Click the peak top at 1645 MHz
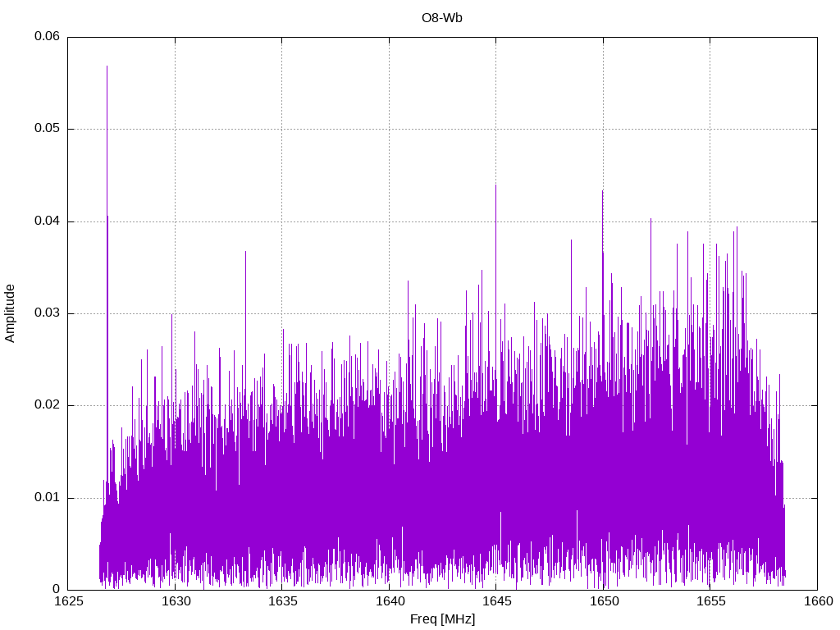This screenshot has height=630, width=840. (495, 185)
